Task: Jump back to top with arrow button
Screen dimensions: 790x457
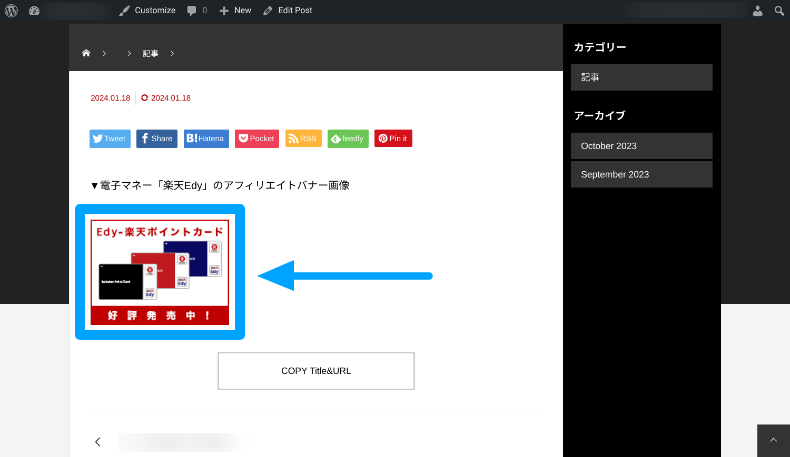Action: pyautogui.click(x=773, y=440)
